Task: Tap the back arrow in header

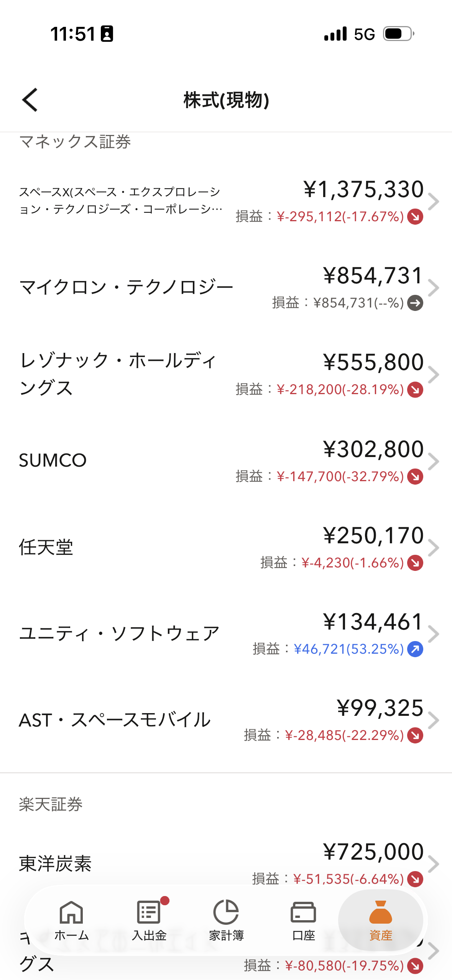Action: (x=30, y=100)
